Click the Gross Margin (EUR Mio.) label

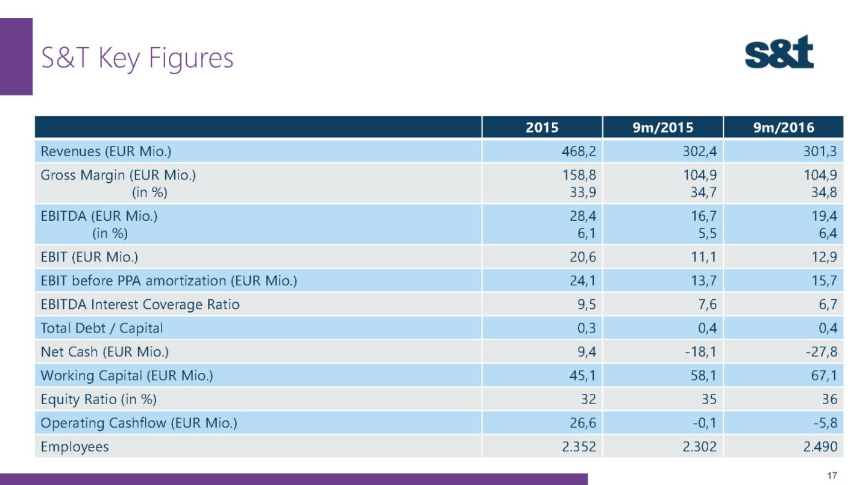118,176
